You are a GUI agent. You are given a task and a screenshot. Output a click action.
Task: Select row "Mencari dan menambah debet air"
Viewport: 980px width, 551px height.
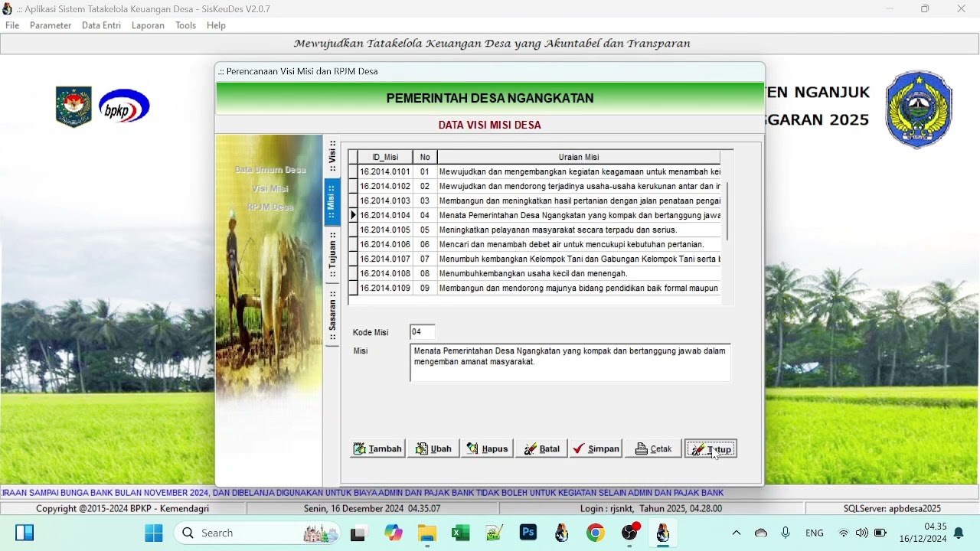click(x=535, y=245)
